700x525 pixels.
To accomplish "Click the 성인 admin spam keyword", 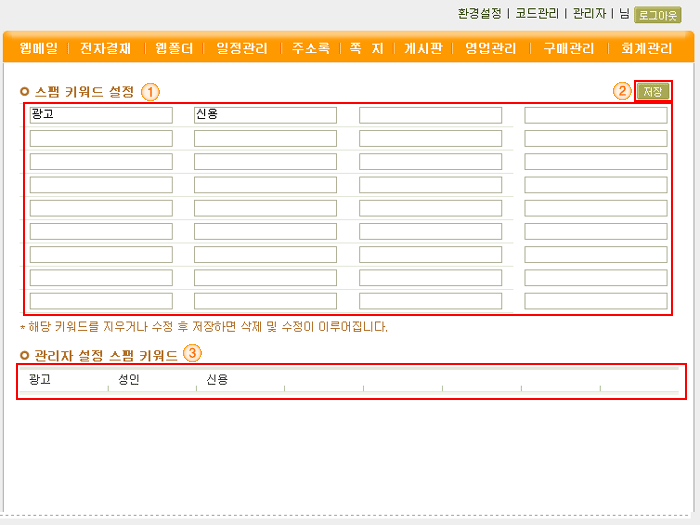I will 129,380.
